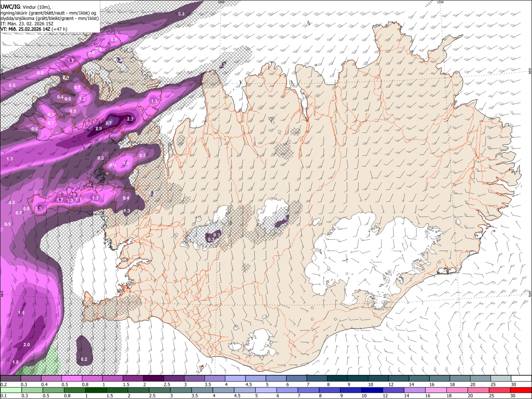The image size is (532, 399).
Task: Click the '20W' longitude label at top
Action: 222,2
